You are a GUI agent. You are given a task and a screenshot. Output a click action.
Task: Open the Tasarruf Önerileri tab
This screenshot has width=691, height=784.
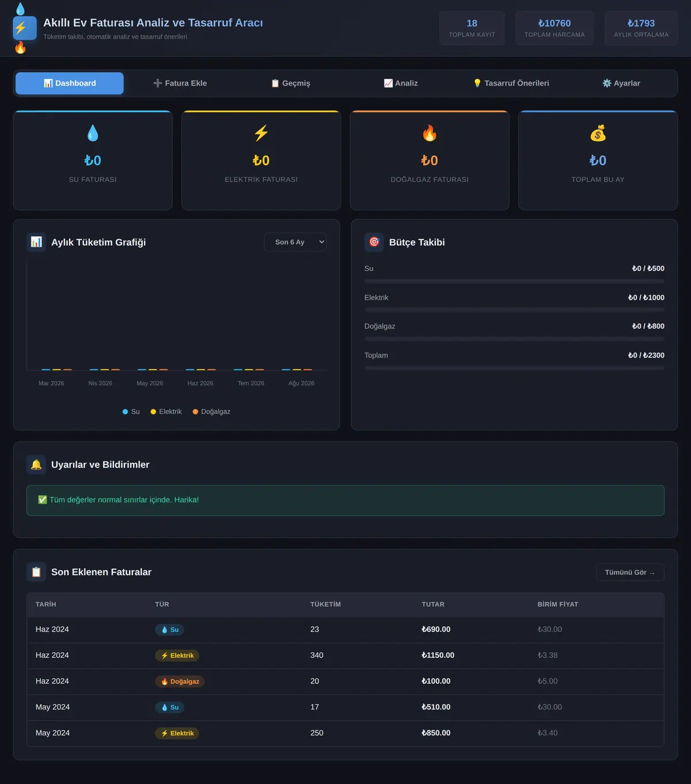[x=511, y=83]
